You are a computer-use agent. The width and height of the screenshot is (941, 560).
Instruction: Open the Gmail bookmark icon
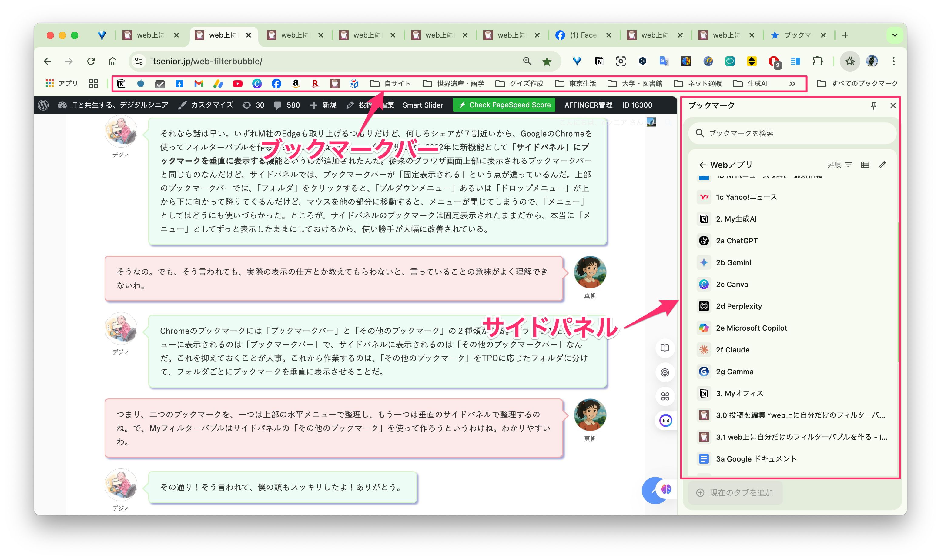(x=199, y=83)
